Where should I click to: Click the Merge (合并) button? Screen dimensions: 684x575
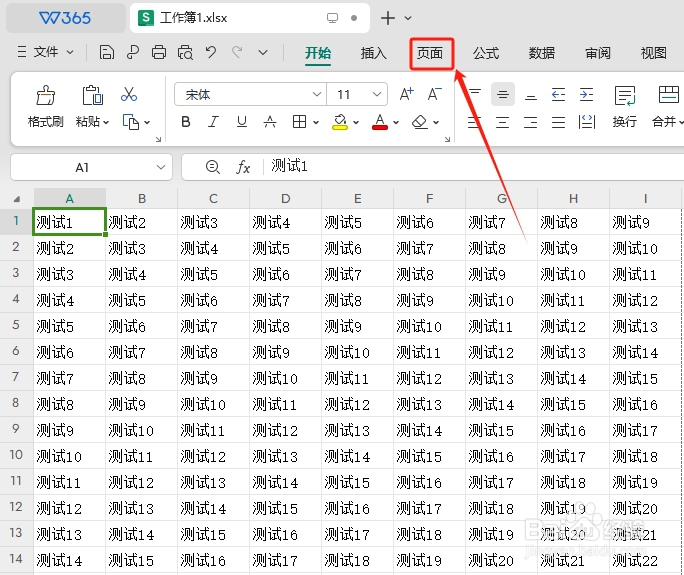tap(668, 106)
